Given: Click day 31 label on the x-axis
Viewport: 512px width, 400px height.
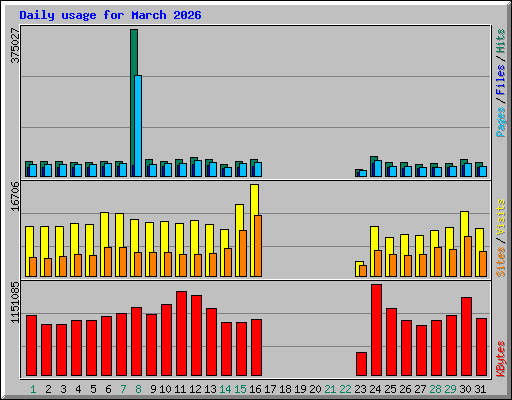Looking at the screenshot, I should [x=480, y=389].
